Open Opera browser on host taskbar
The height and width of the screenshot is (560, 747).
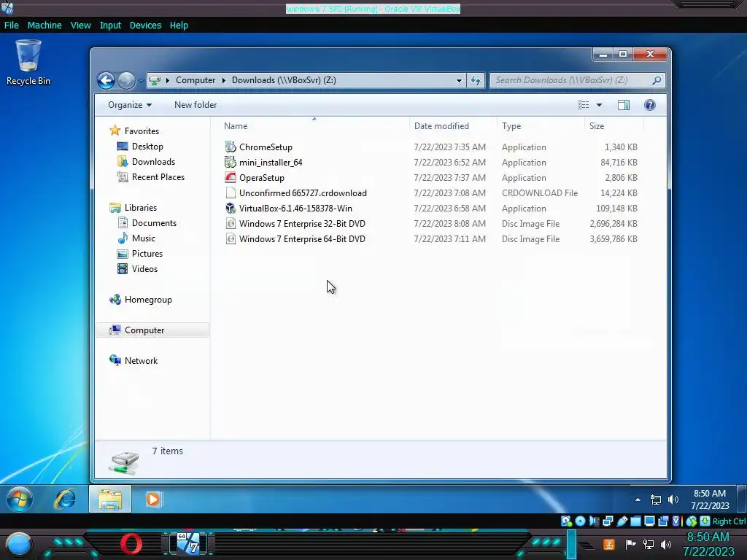coord(131,544)
